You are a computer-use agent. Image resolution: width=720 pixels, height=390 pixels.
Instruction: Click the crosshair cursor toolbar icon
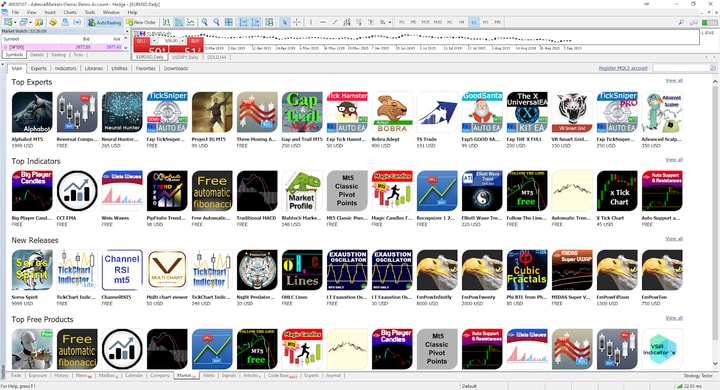pyautogui.click(x=297, y=22)
